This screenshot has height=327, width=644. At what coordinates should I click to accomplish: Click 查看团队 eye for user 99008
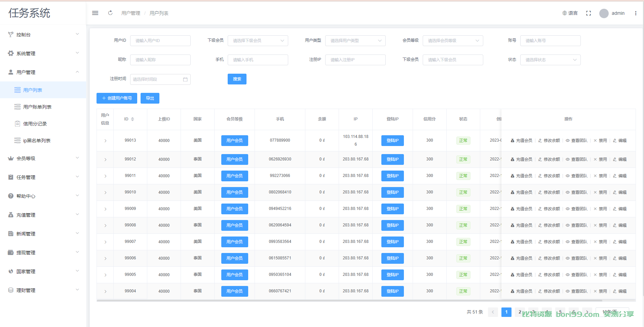568,225
